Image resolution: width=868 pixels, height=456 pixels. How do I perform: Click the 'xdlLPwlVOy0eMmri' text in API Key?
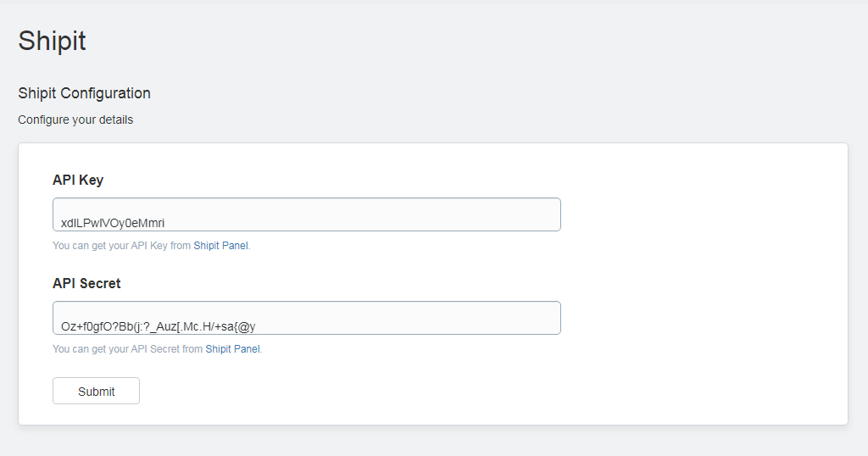point(113,223)
